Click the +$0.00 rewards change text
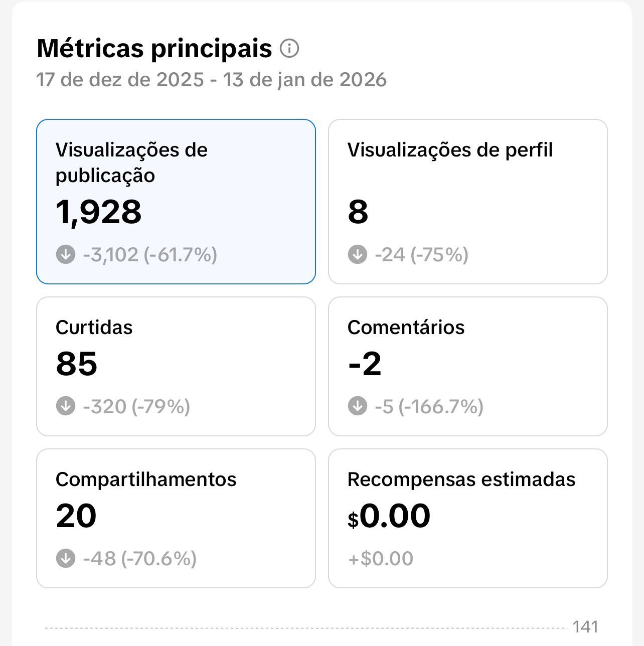644x646 pixels. point(381,558)
